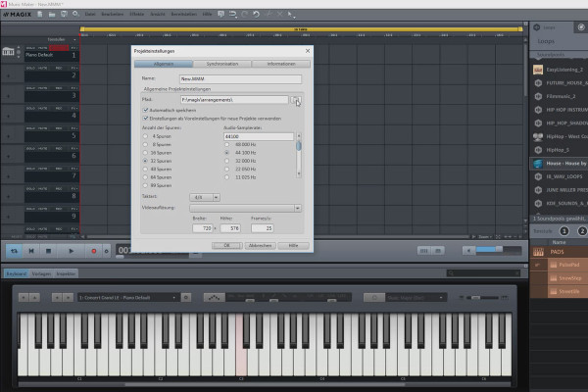
Task: Open the scale selection dropdown
Action: [416, 298]
